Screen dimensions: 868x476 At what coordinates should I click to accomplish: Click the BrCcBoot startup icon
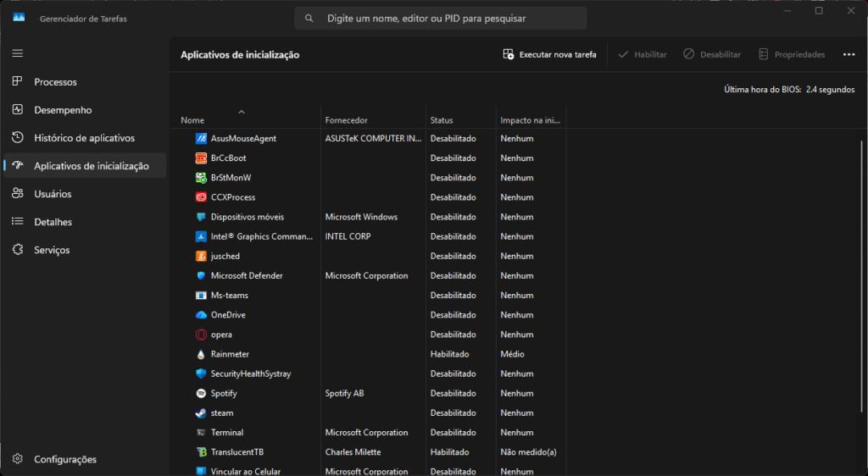coord(201,158)
